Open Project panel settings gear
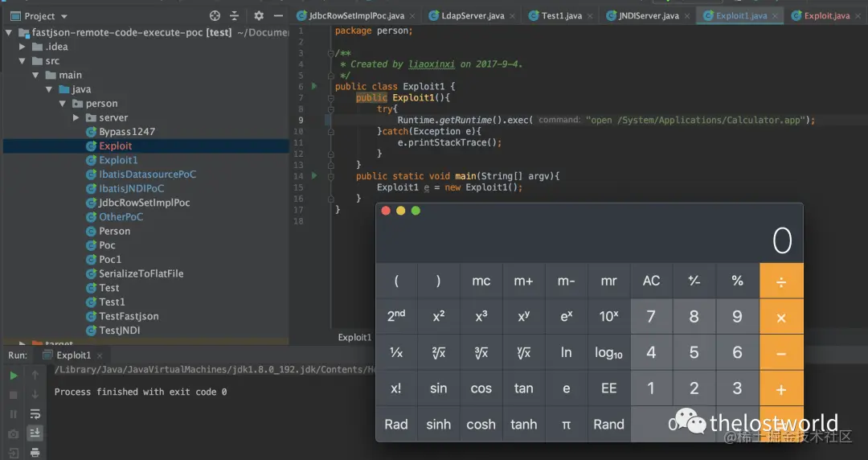Image resolution: width=868 pixels, height=460 pixels. (259, 16)
